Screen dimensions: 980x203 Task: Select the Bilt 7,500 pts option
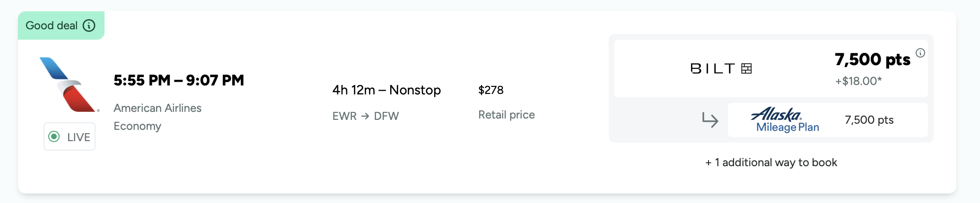(771, 68)
